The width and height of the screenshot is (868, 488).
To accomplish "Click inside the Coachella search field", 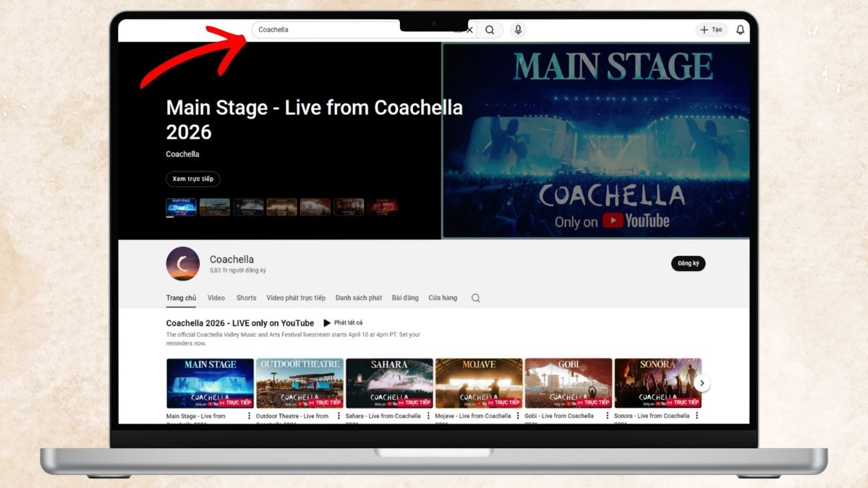I will [325, 30].
